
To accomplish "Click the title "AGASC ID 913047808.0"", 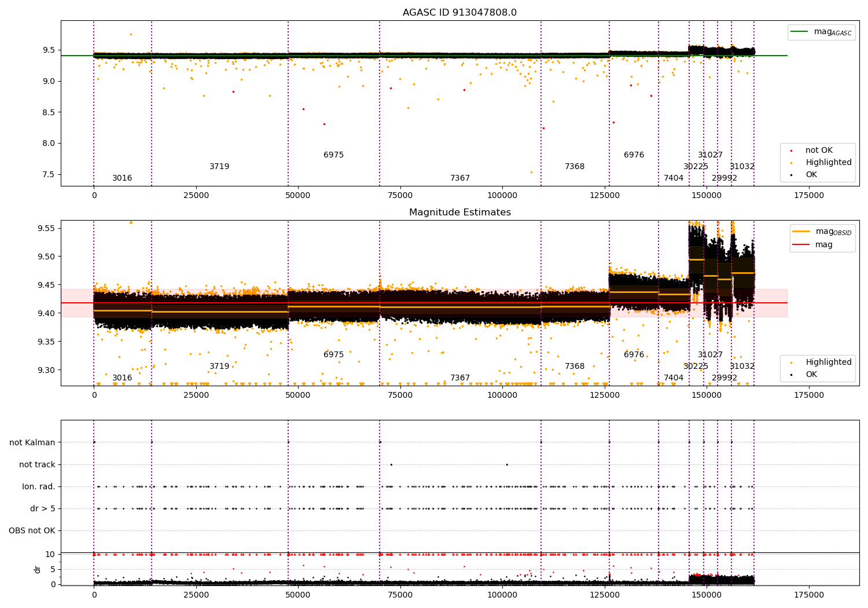I will pos(459,13).
